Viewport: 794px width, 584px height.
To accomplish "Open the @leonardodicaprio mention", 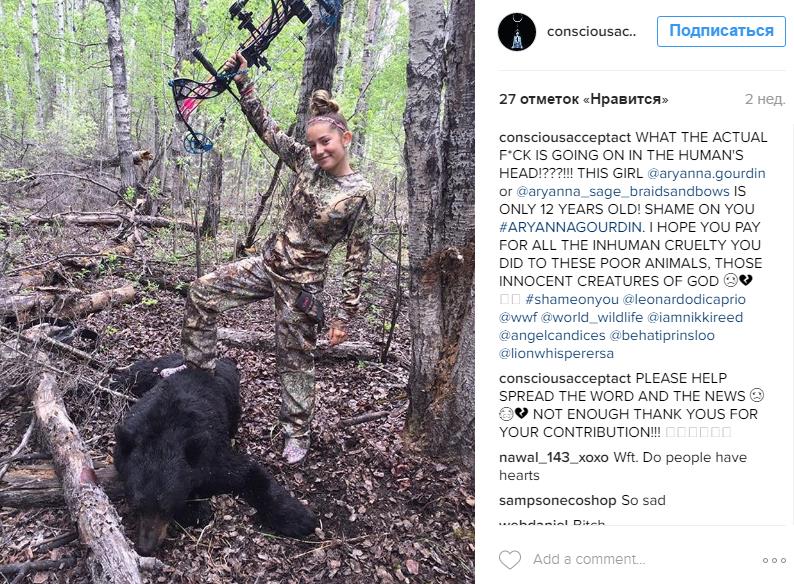I will tap(684, 299).
